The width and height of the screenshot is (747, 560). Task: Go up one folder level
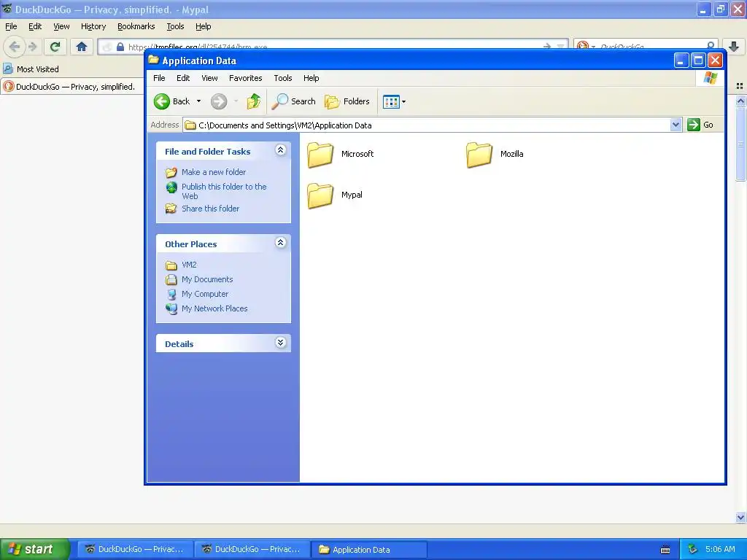253,101
